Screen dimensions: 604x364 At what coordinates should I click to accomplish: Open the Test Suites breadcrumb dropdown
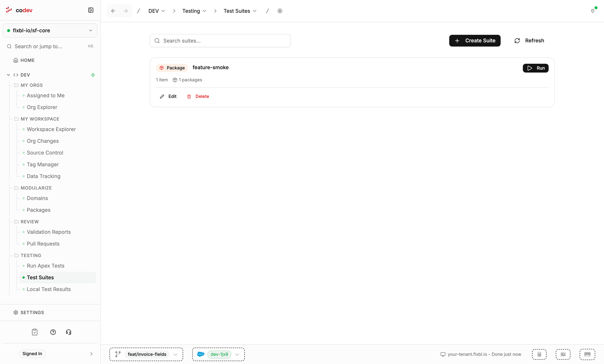pyautogui.click(x=240, y=11)
